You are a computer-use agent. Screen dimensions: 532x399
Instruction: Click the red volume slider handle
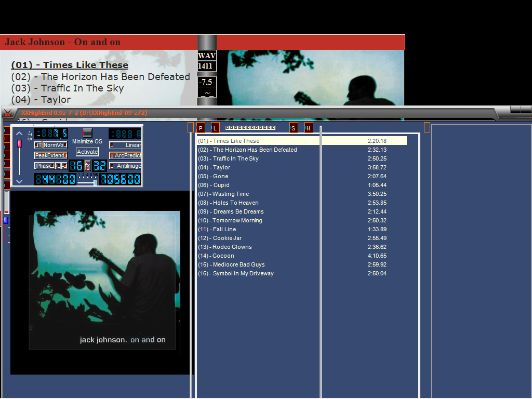(x=19, y=143)
